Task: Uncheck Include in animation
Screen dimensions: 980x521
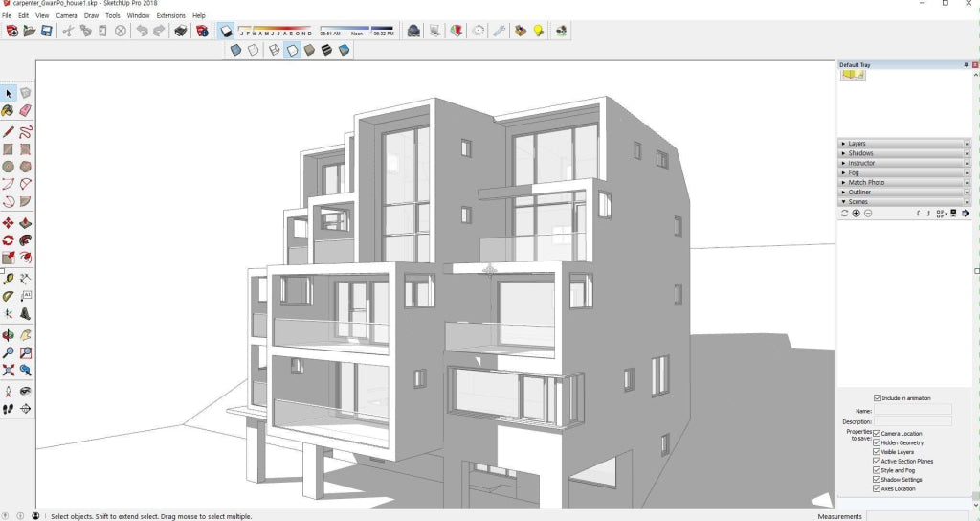Action: point(878,397)
